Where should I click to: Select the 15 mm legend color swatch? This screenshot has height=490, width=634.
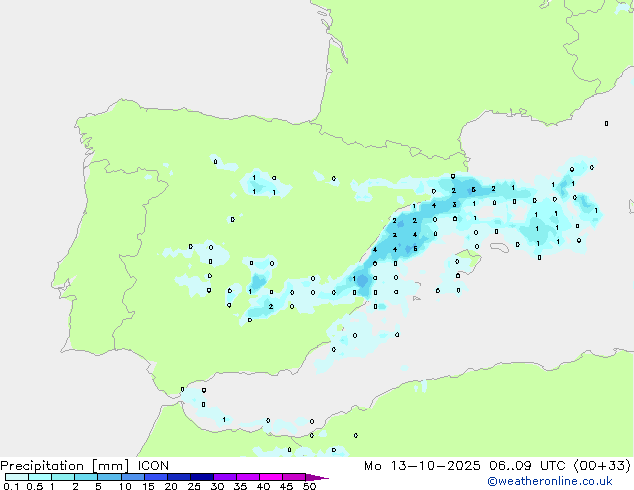pyautogui.click(x=156, y=477)
